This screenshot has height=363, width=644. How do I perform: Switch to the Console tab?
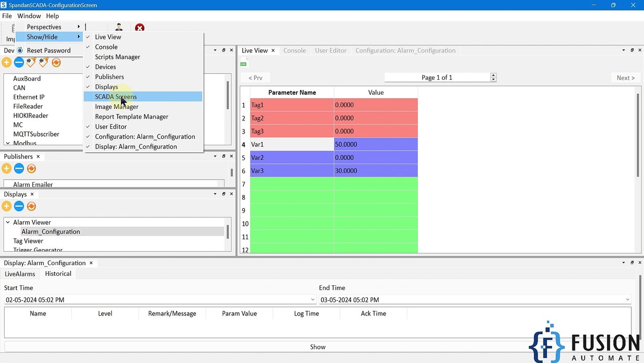[x=295, y=50]
